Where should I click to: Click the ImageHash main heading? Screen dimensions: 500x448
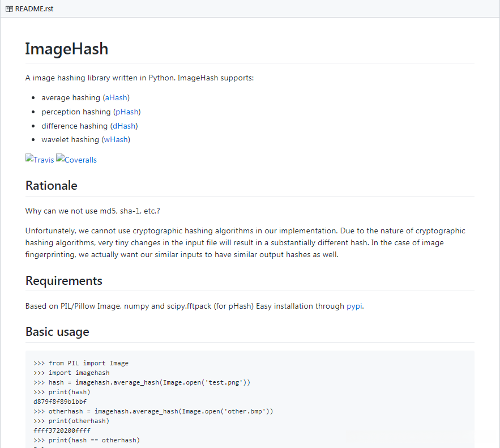coord(66,49)
